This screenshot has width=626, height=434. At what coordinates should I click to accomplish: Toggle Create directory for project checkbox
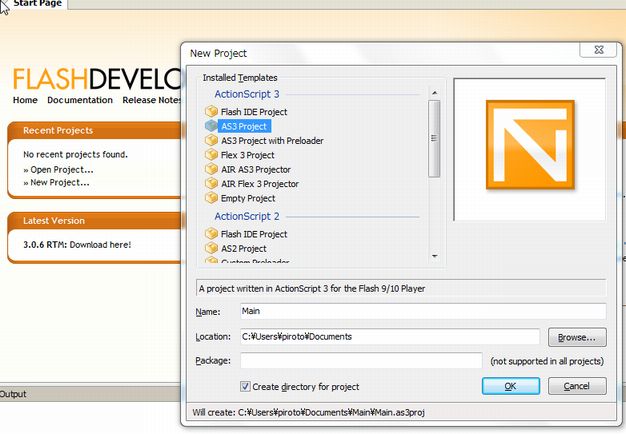tap(245, 386)
